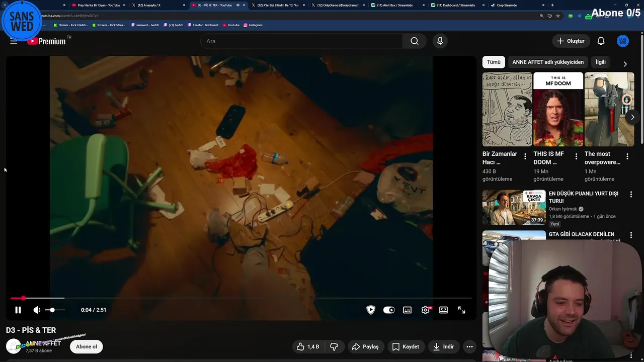Like the video with thumbs up
The height and width of the screenshot is (362, 644).
pyautogui.click(x=308, y=346)
